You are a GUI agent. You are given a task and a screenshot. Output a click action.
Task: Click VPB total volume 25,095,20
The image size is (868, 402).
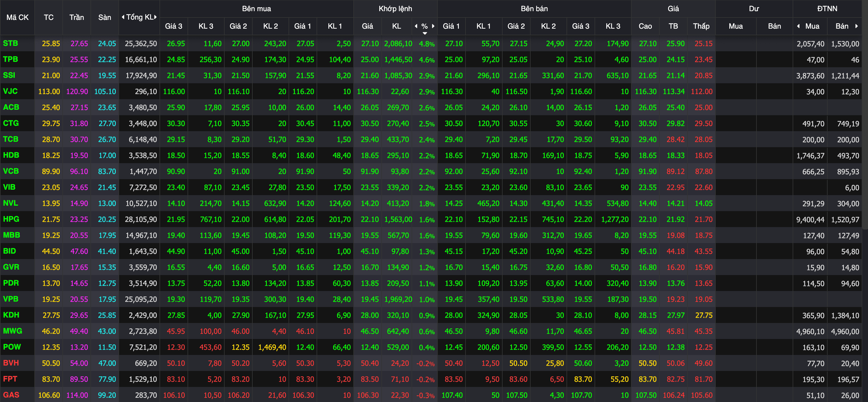tap(141, 299)
